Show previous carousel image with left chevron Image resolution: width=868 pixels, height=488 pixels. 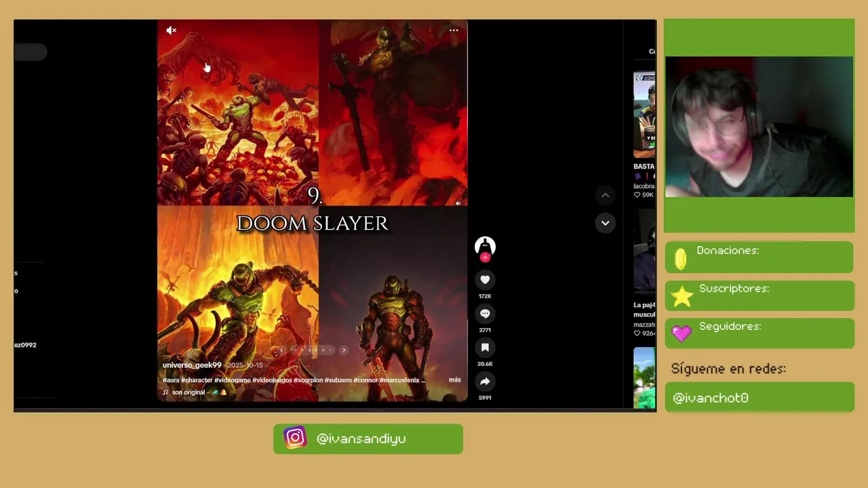tap(282, 350)
